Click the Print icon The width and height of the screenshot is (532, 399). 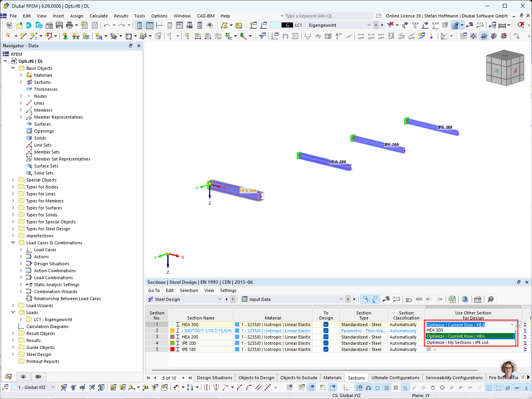point(70,24)
